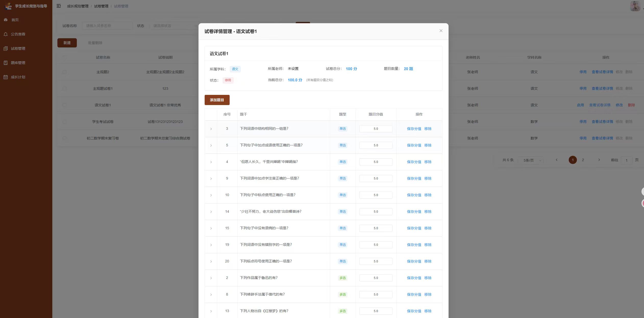Image resolution: width=644 pixels, height=318 pixels.
Task: Tick the checkbox for 主观题2 row
Action: coord(65,72)
